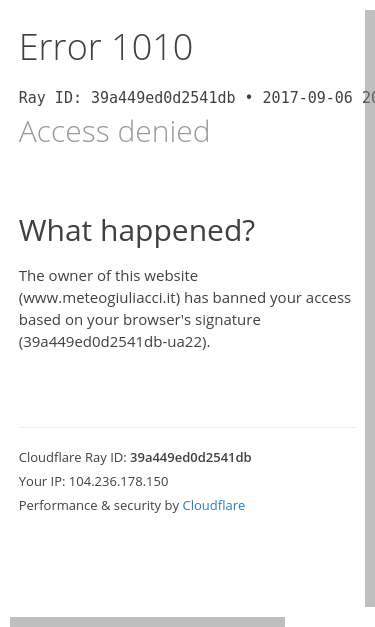Click the bold Cloudflare Ray ID value
The height and width of the screenshot is (627, 375).
coord(191,457)
